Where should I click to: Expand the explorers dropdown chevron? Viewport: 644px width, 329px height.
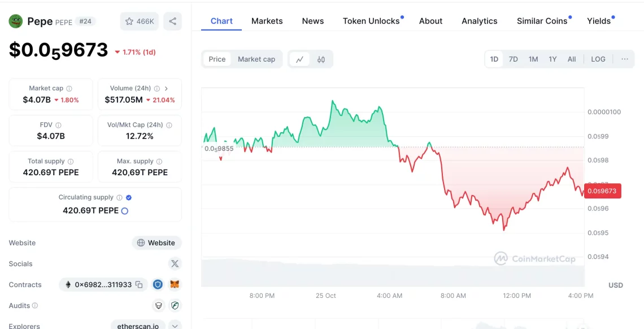tap(175, 326)
